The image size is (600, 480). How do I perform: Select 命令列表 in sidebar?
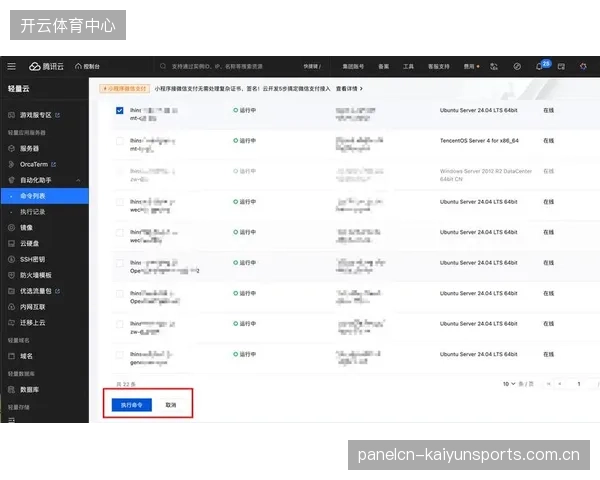44,196
